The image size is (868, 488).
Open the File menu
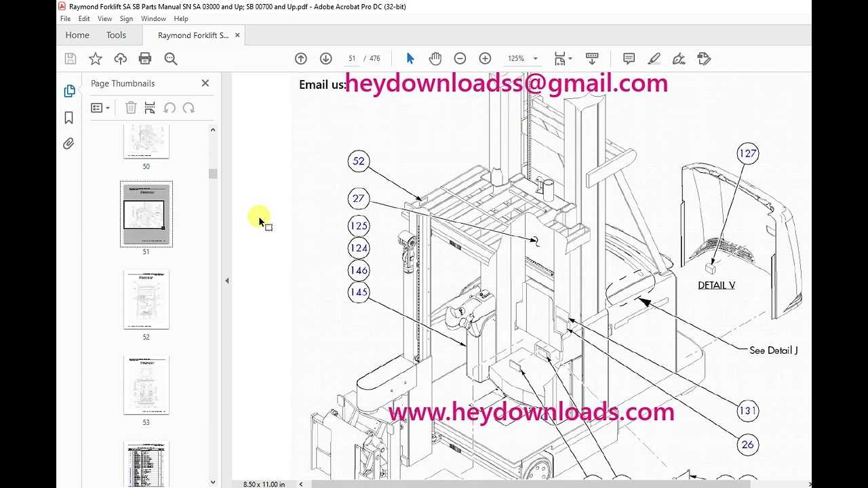click(65, 19)
